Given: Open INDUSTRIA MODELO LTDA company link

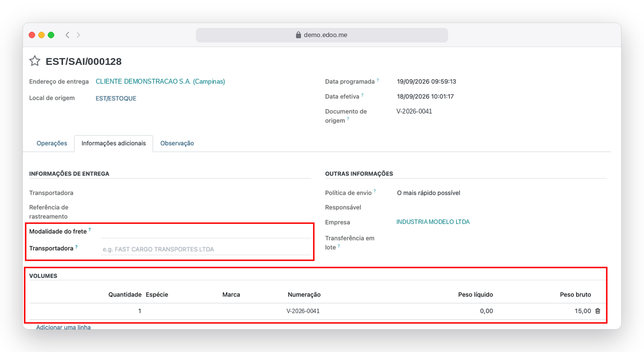Looking at the screenshot, I should (433, 222).
